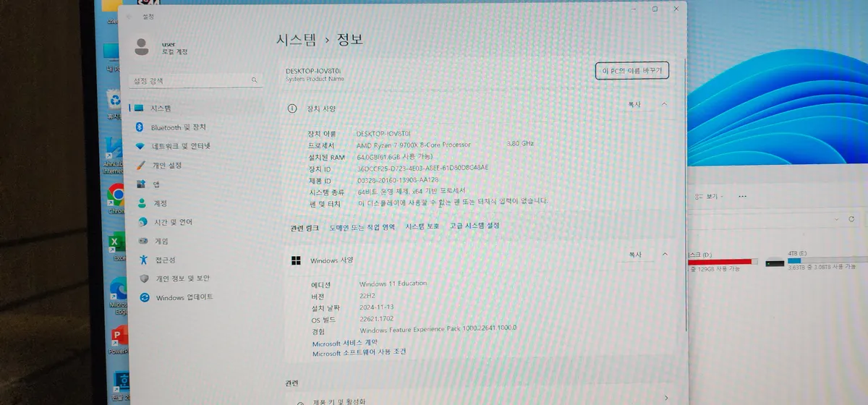Expand the 제품 키 및 정품 인증 row chevron
The height and width of the screenshot is (405, 868).
666,397
